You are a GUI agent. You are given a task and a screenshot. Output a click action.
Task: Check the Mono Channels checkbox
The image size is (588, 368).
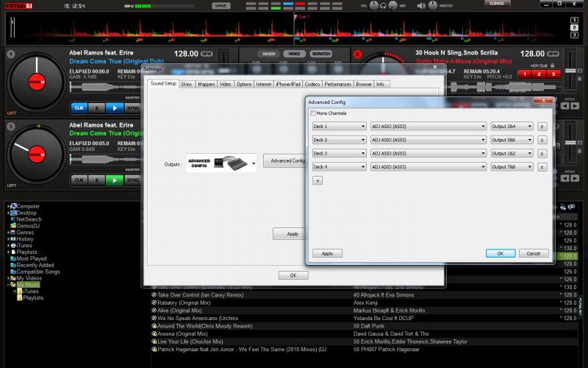click(313, 113)
